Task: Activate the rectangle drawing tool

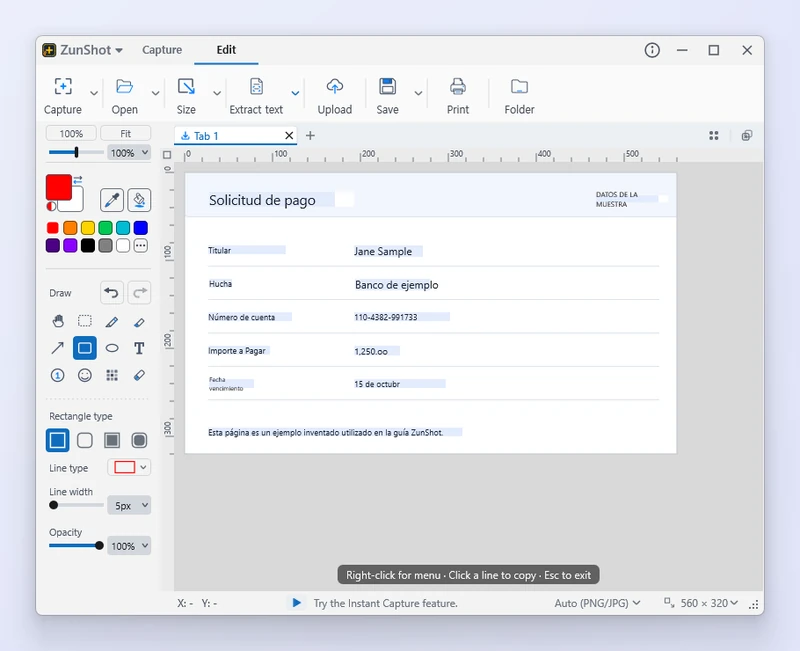Action: coord(85,348)
